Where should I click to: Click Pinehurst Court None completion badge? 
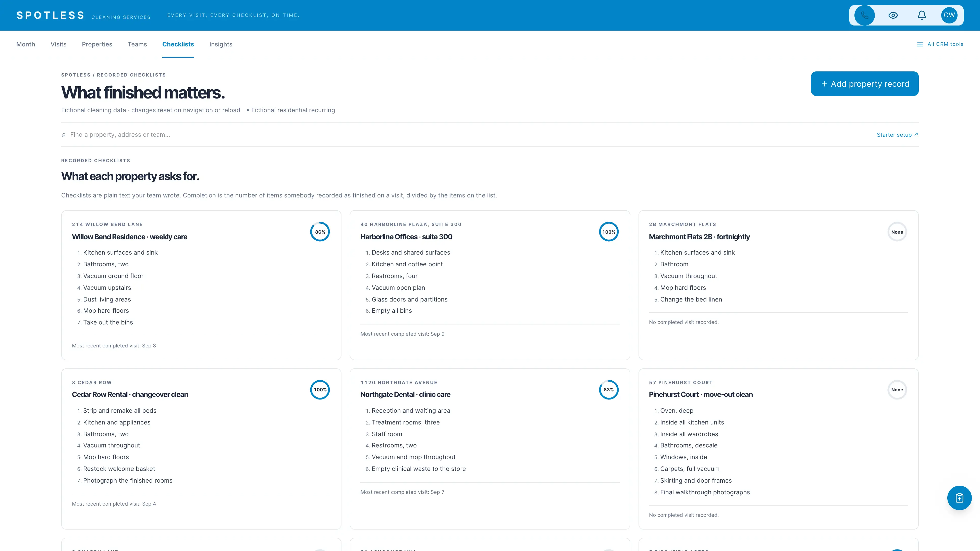897,390
